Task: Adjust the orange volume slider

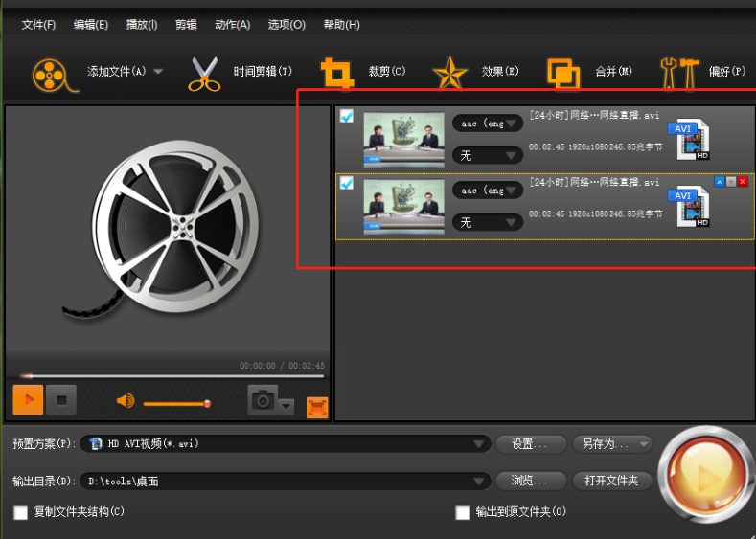Action: pos(177,404)
